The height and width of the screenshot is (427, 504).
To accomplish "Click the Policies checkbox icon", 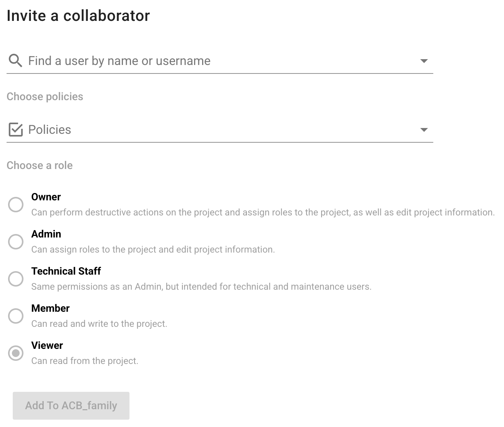I will [x=15, y=130].
